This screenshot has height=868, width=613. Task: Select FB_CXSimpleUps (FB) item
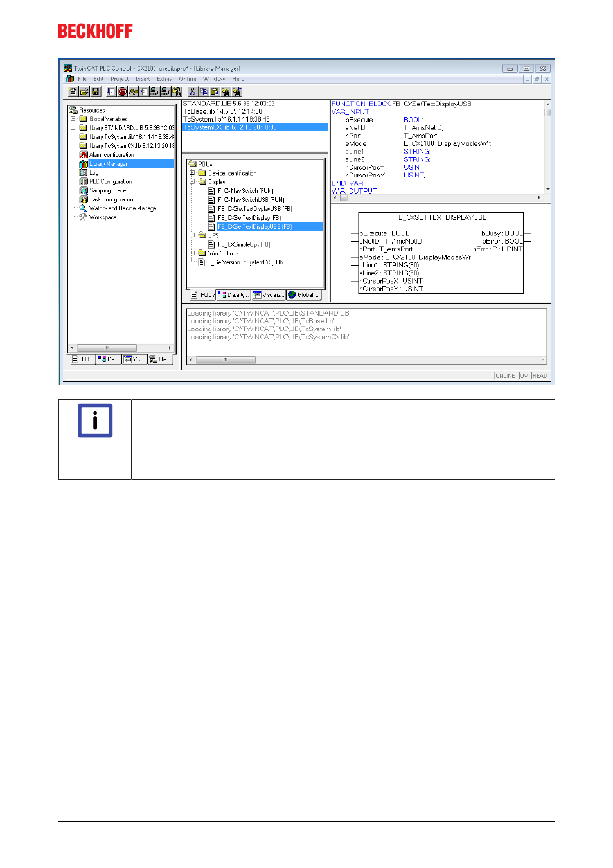[244, 244]
